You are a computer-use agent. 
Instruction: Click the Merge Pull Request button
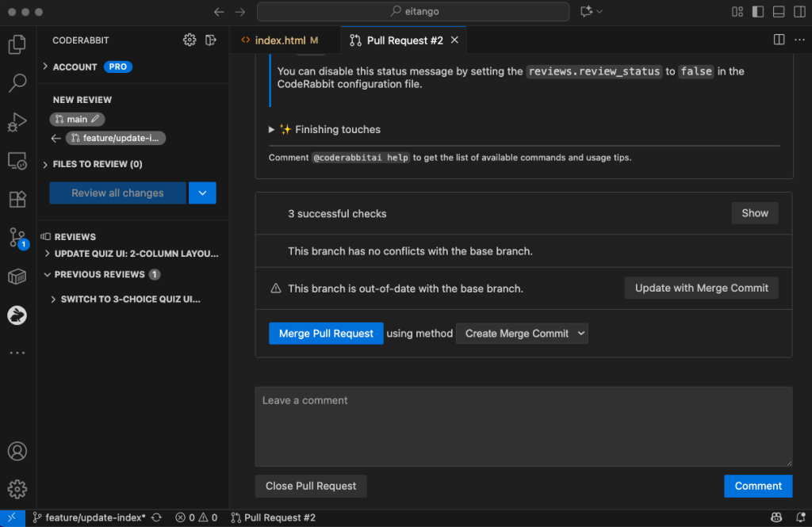click(326, 334)
